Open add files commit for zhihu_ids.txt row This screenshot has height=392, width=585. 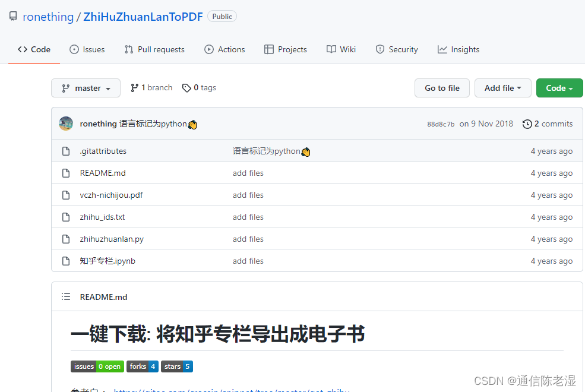pos(248,217)
